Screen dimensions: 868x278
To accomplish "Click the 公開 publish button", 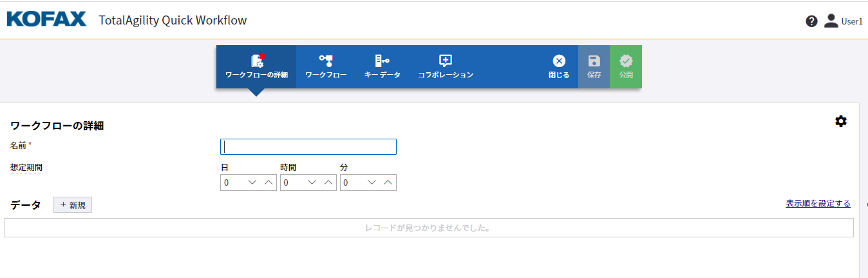I will 626,67.
